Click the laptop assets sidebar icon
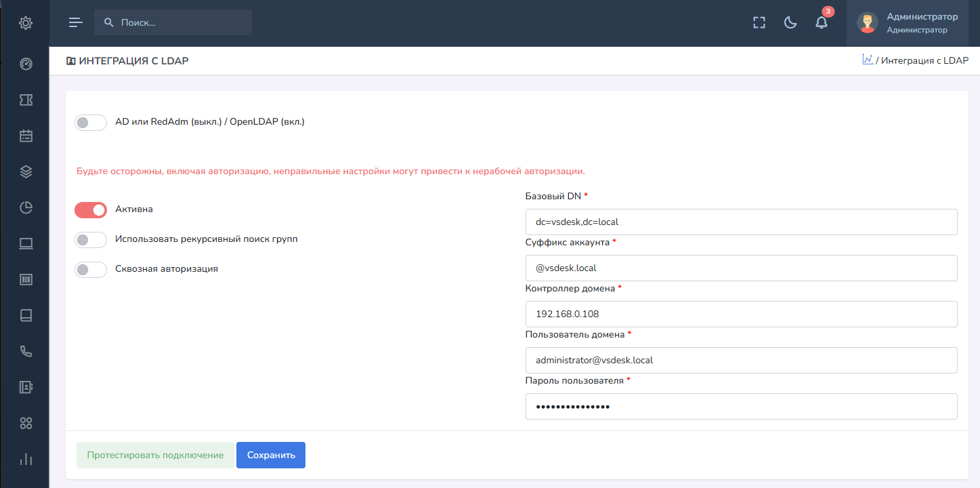Screen dimensions: 980x488 26,243
